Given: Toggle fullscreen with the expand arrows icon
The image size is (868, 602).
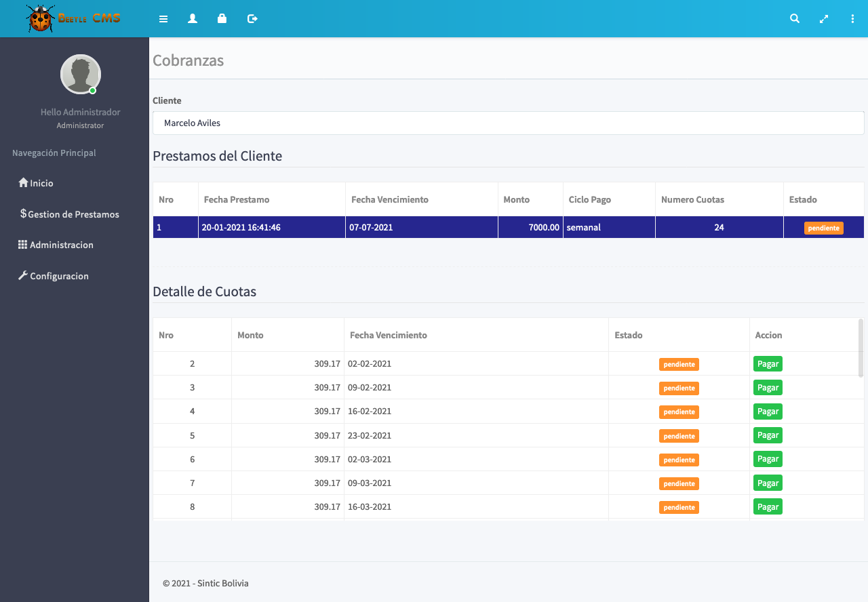Looking at the screenshot, I should coord(824,19).
